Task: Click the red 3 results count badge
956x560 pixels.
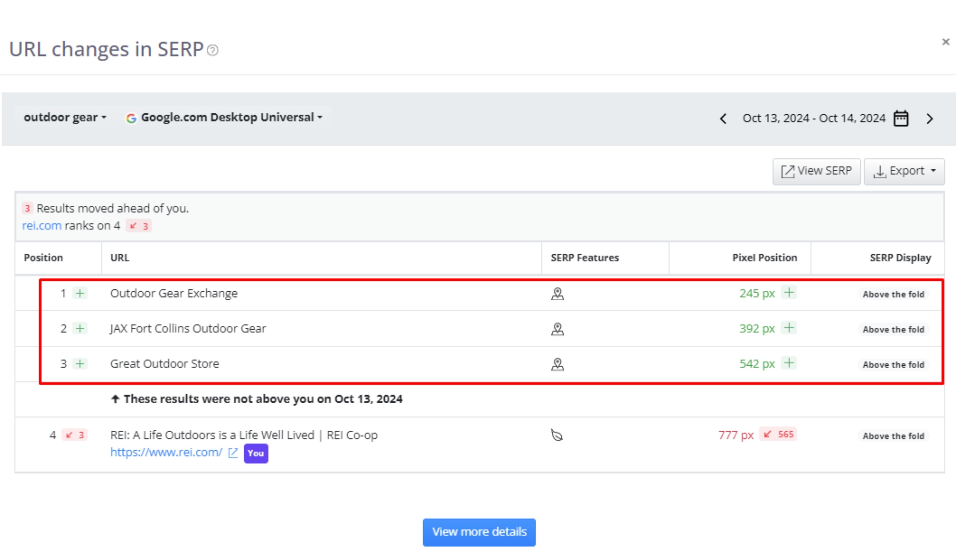Action: 27,208
